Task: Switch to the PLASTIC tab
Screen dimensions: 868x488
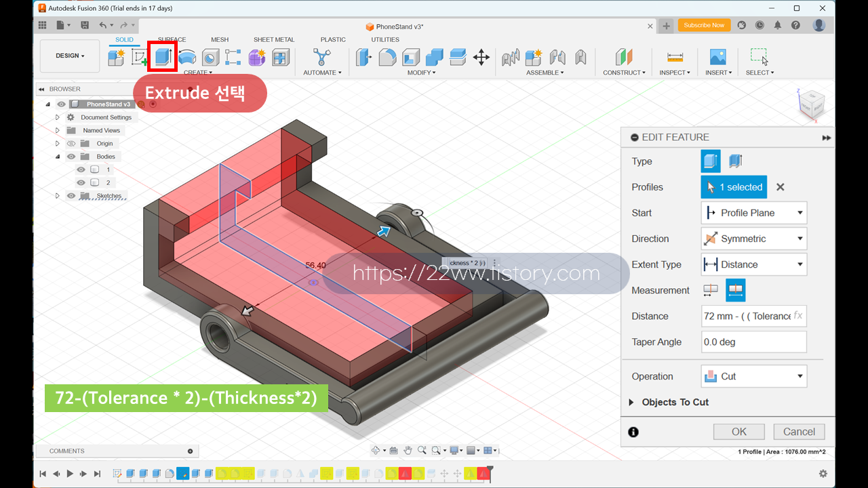Action: pyautogui.click(x=333, y=39)
